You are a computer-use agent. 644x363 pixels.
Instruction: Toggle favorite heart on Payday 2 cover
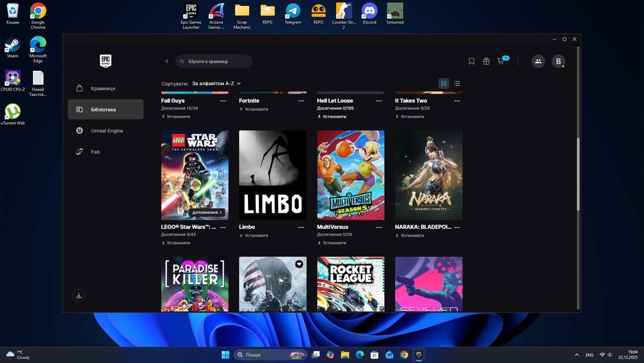pos(299,264)
